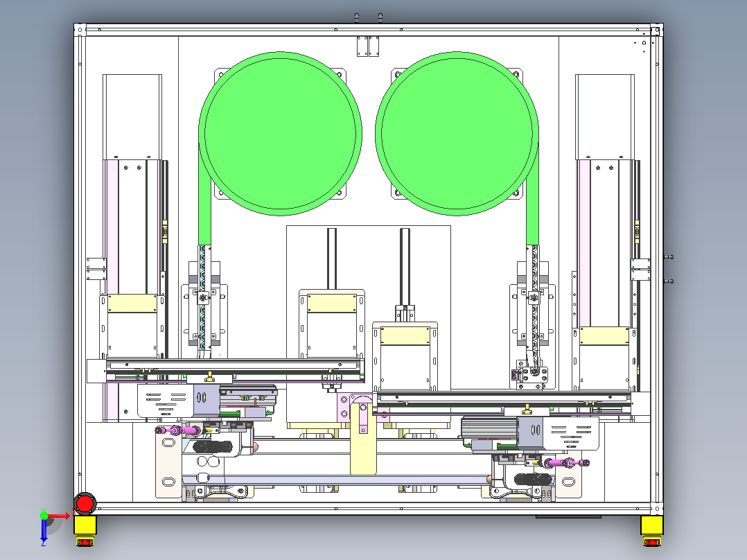The width and height of the screenshot is (747, 560).
Task: Select the right yellow leveling foot block
Action: [651, 525]
